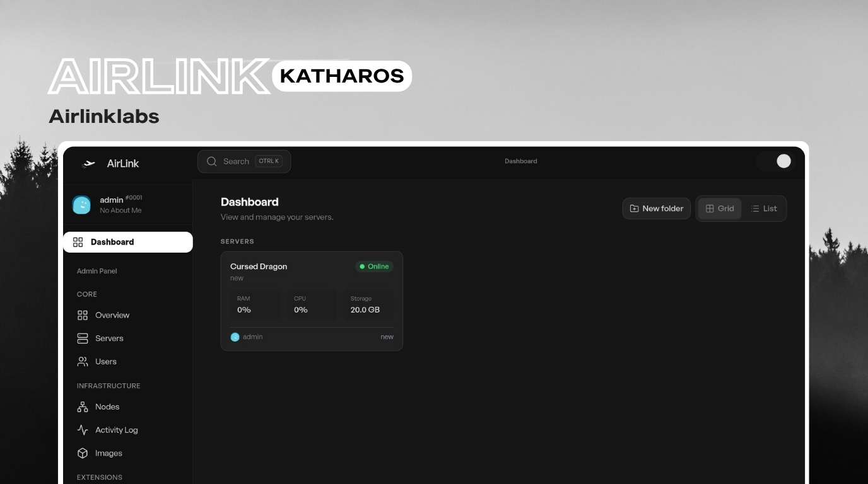Click the admin owner name on server card
This screenshot has width=868, height=484.
point(253,337)
